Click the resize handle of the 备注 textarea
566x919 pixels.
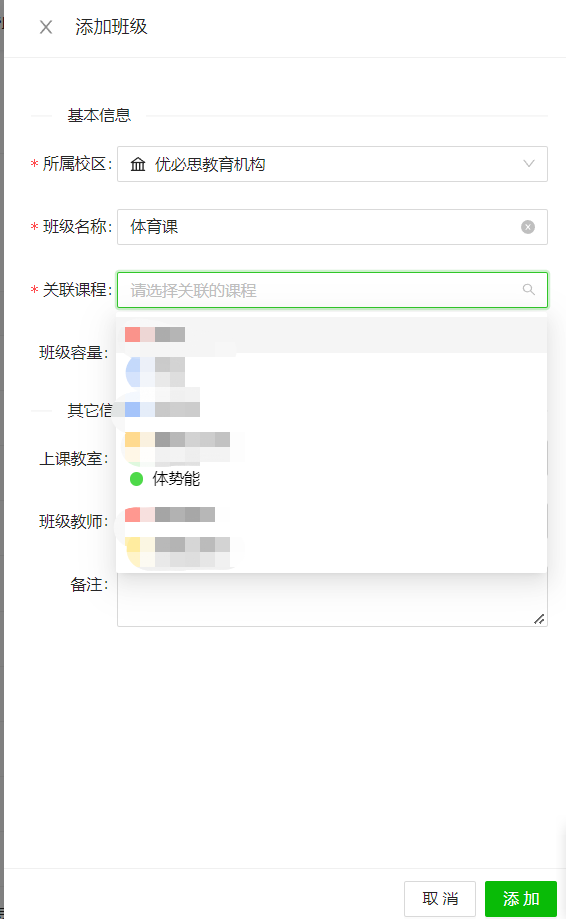[x=539, y=619]
